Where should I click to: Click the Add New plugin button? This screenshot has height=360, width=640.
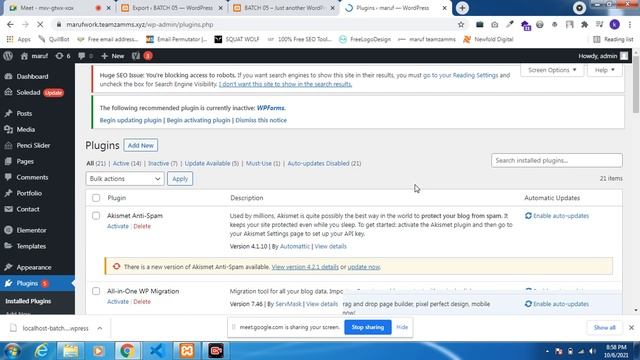click(x=141, y=145)
